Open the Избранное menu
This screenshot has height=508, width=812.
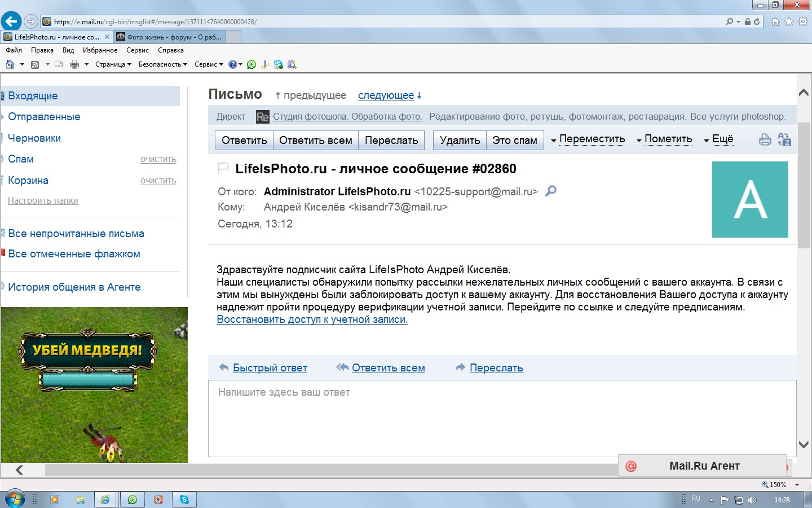click(100, 50)
